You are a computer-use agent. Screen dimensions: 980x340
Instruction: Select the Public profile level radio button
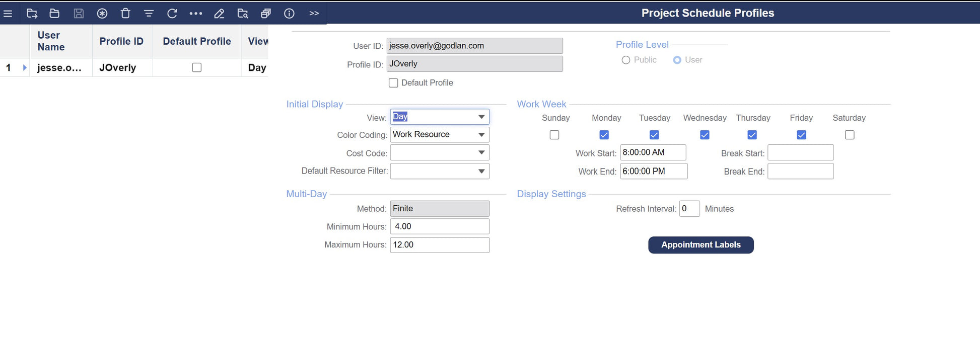click(x=626, y=60)
